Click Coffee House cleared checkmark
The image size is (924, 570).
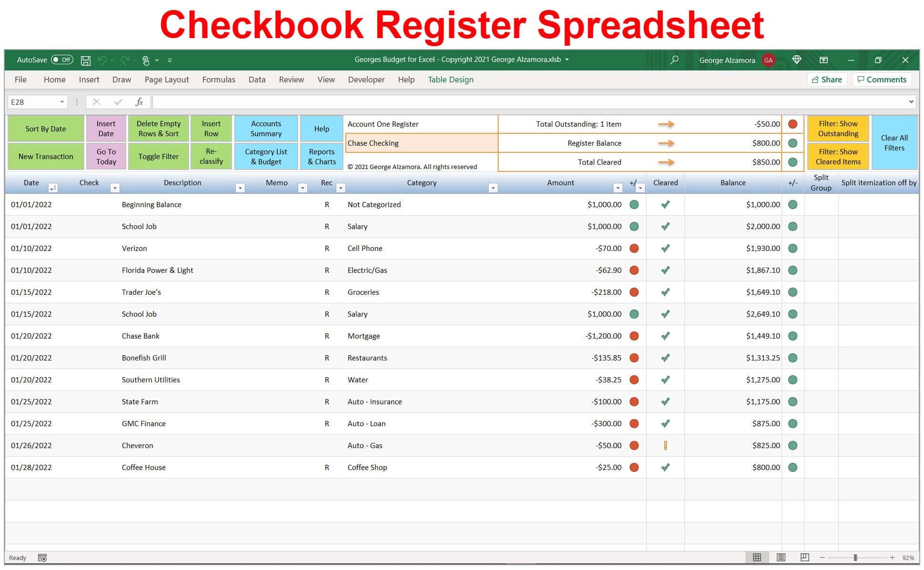[x=665, y=468]
